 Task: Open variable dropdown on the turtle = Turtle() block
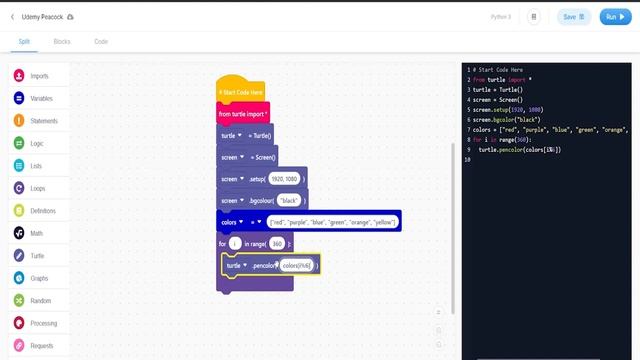coord(240,135)
